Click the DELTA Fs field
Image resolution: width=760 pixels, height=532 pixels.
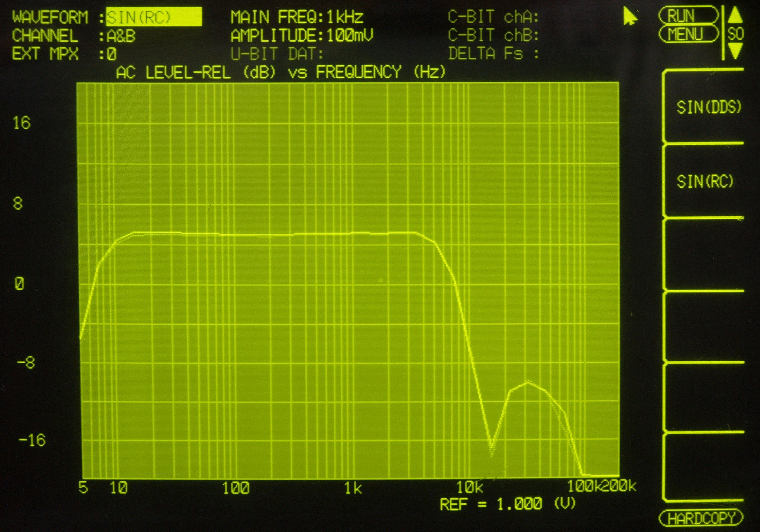(x=493, y=54)
